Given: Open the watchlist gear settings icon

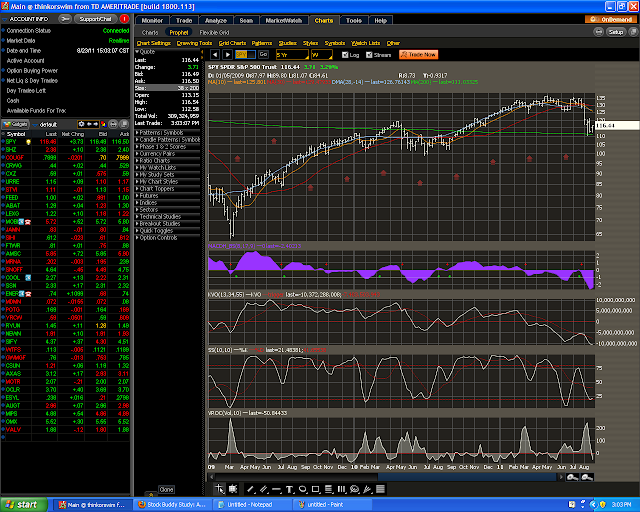Looking at the screenshot, I should [81, 124].
